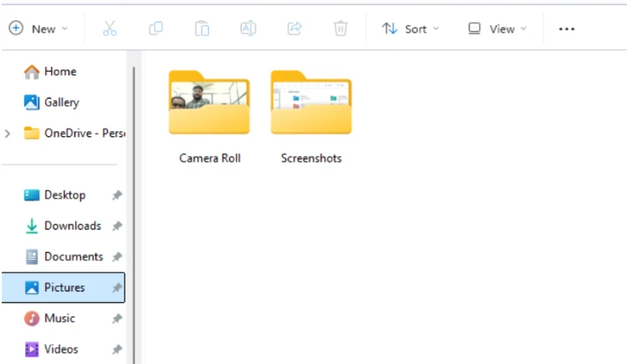Click the pin icon beside Documents
This screenshot has height=364, width=627.
(x=117, y=256)
